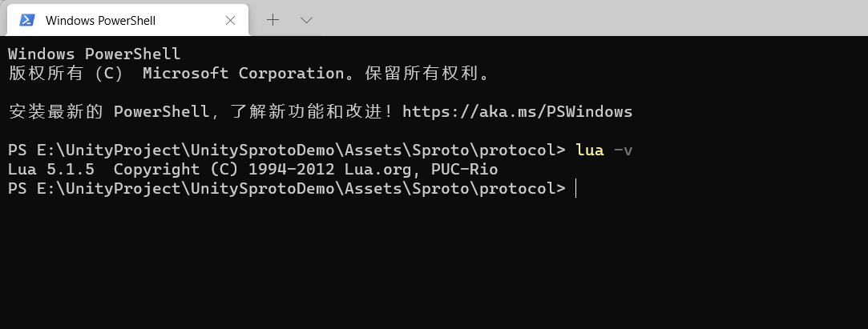Expand the new tab profile dropdown chevron

[x=306, y=20]
